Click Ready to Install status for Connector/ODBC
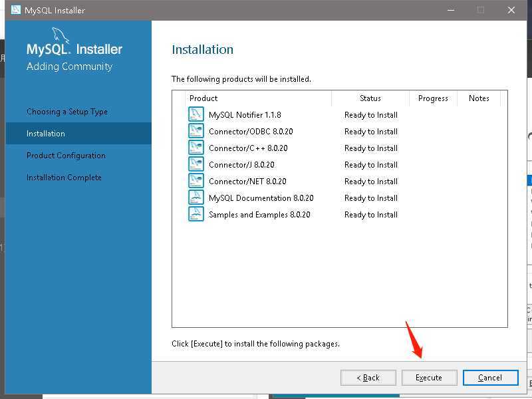Screen dimensions: 532x399 371,132
